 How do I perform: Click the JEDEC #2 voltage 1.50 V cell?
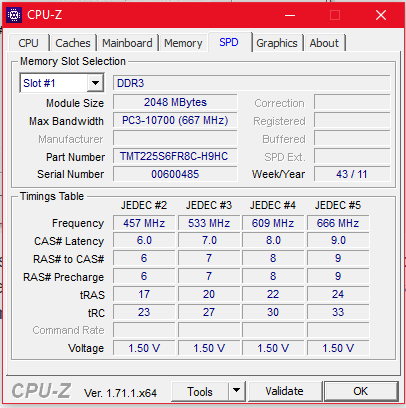click(x=144, y=348)
